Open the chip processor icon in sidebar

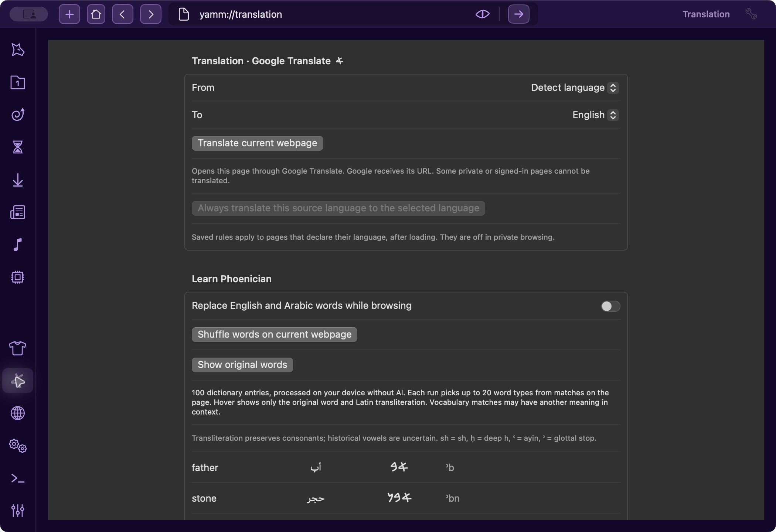(18, 277)
